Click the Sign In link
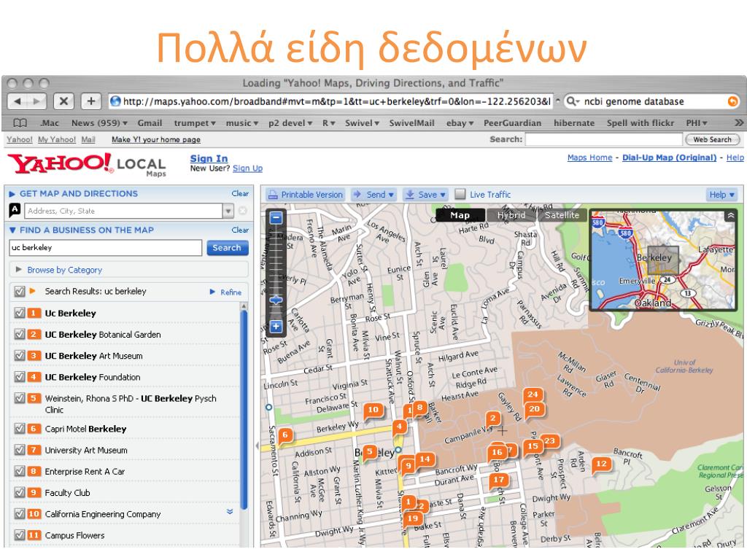The image size is (747, 560). coord(209,158)
